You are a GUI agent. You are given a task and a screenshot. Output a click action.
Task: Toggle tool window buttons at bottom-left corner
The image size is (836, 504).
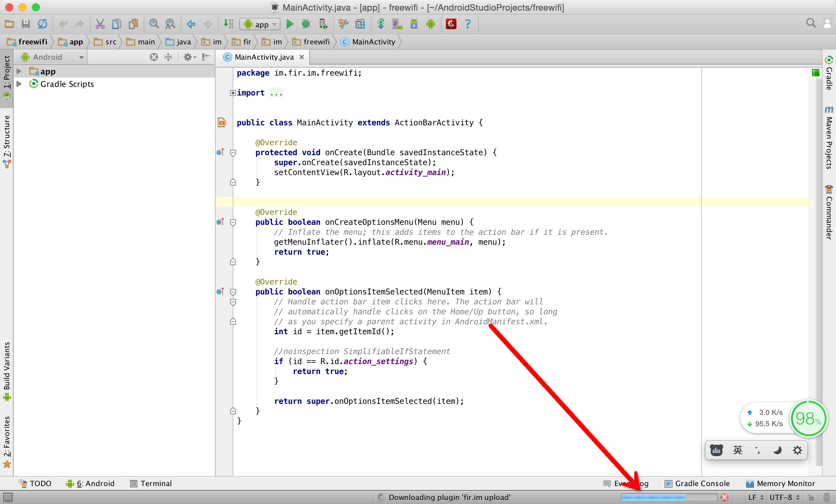7,497
